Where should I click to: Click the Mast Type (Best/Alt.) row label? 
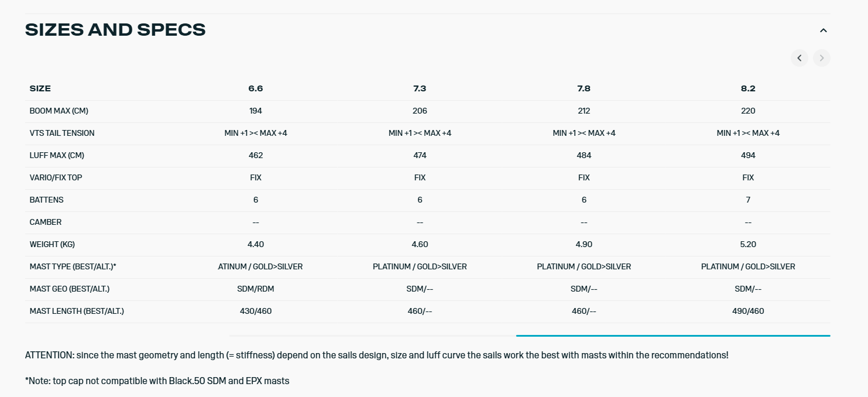73,266
